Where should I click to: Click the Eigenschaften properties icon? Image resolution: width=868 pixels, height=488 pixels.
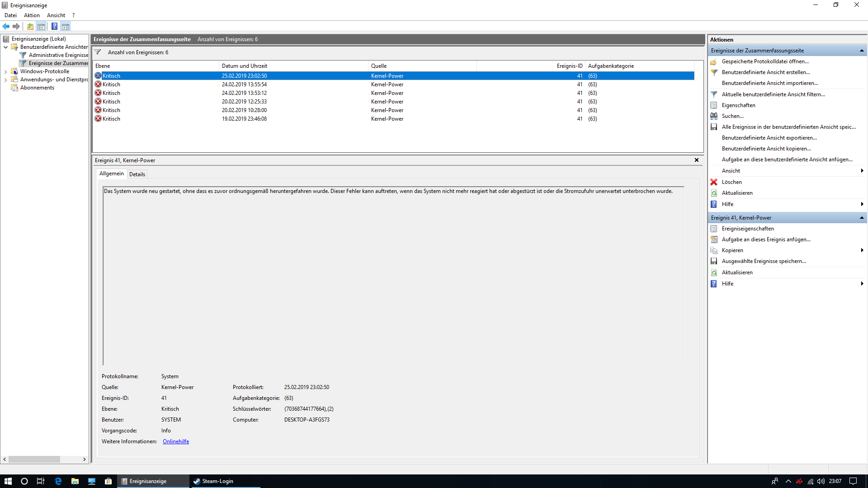pyautogui.click(x=714, y=105)
